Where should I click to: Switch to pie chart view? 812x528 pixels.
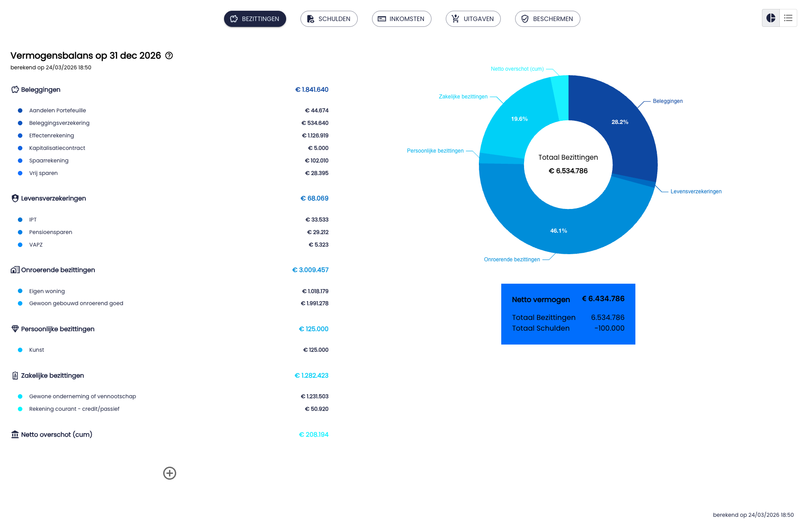point(771,18)
